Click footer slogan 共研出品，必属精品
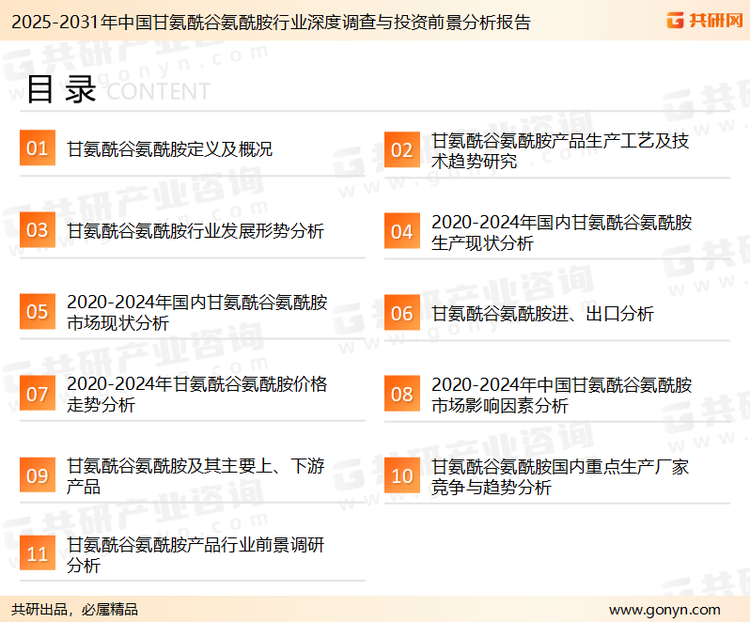Screen dimensions: 750x622 pos(75,610)
